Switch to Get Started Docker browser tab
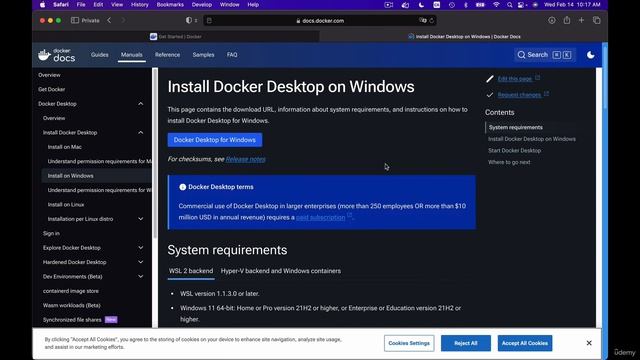 pyautogui.click(x=176, y=37)
